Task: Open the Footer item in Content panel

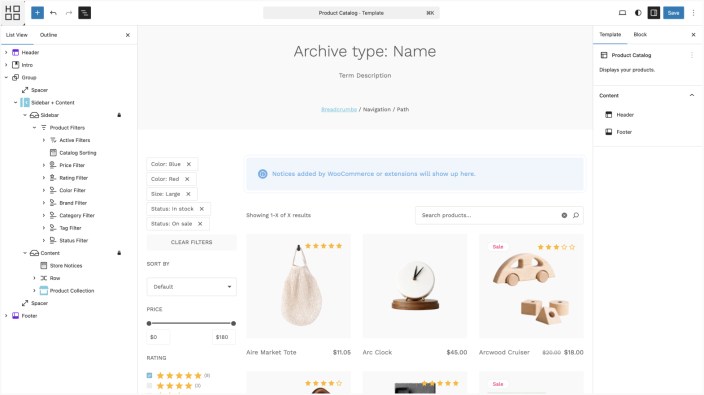Action: click(624, 132)
